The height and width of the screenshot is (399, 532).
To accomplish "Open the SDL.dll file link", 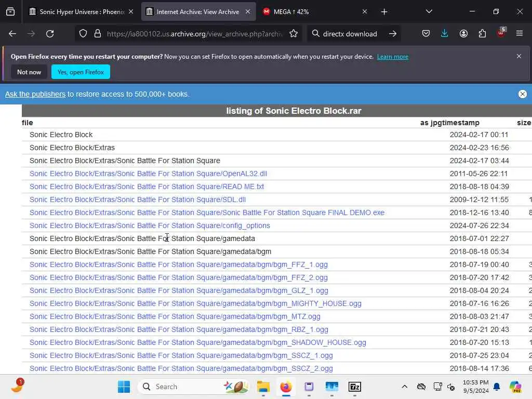I will (x=137, y=199).
